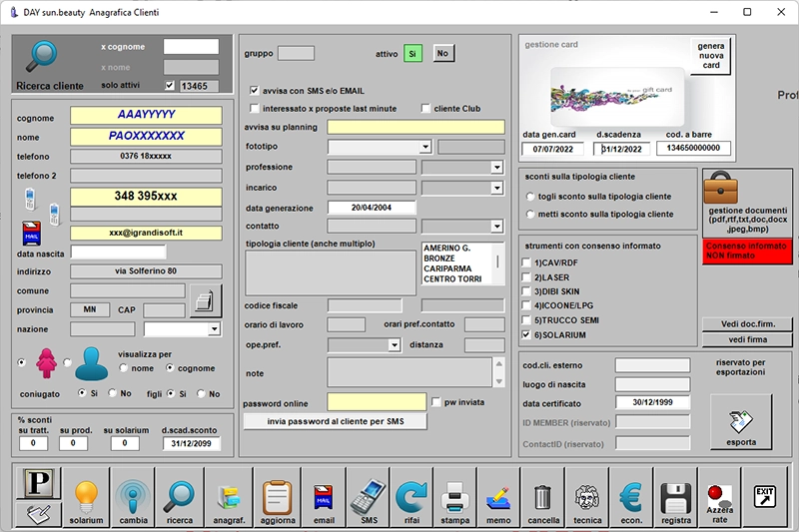The image size is (799, 532).
Task: Click Vedi doc.firm. button
Action: tap(747, 323)
